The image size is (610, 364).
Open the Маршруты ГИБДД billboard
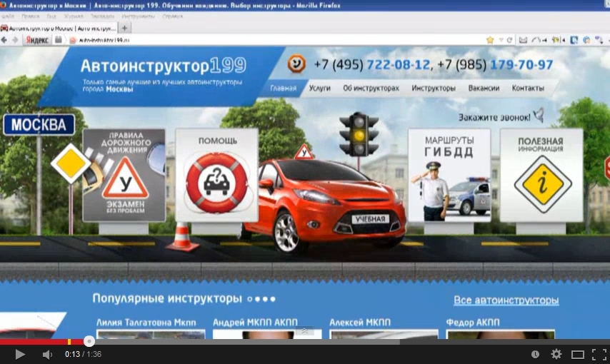pyautogui.click(x=449, y=176)
